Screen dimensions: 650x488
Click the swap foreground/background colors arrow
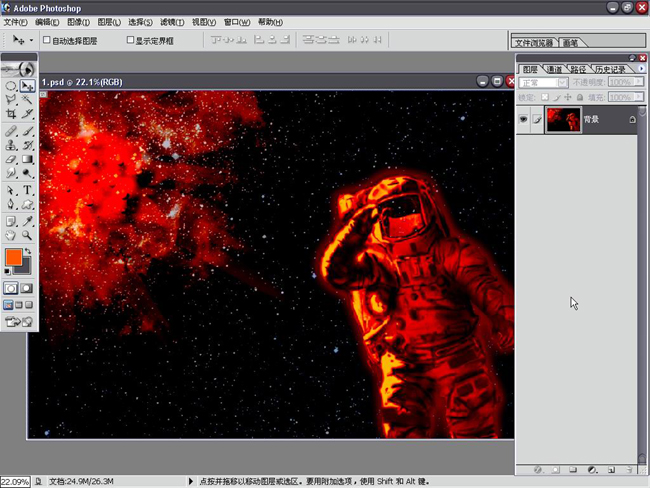click(28, 251)
